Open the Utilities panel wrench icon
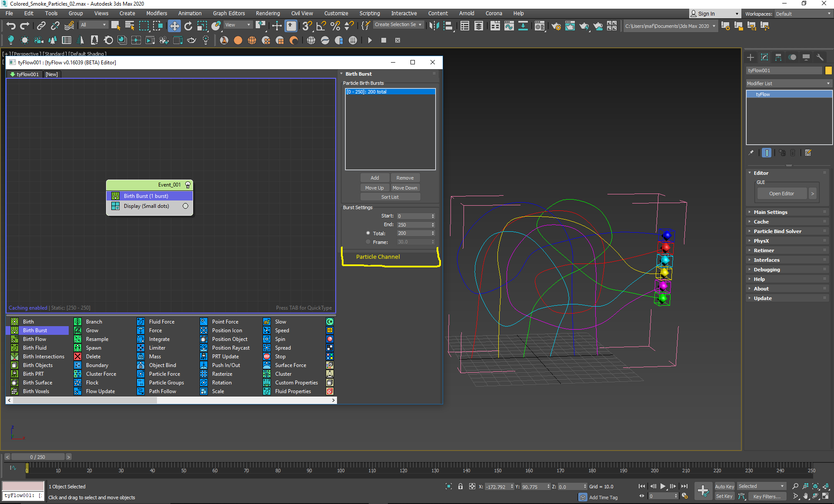Viewport: 834px width, 504px height. click(820, 57)
